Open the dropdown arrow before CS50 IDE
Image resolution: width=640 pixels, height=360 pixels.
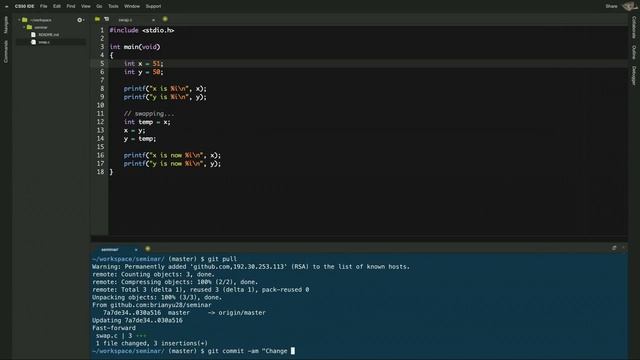[x=6, y=7]
